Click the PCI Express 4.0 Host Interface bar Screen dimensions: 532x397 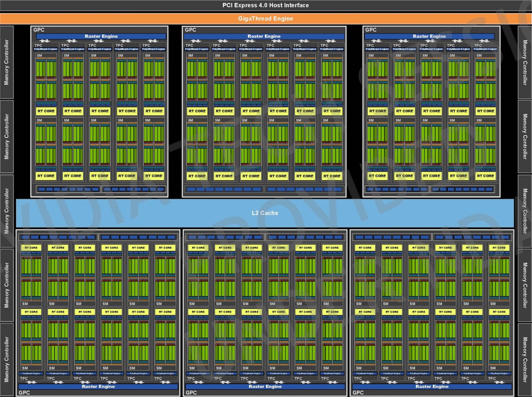pyautogui.click(x=266, y=5)
